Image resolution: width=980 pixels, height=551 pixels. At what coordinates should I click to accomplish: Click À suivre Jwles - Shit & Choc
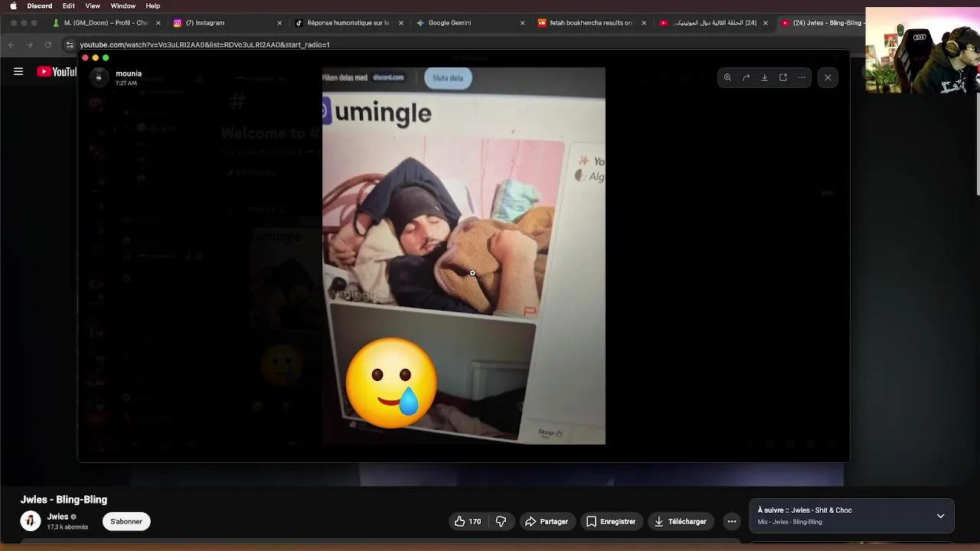tap(805, 510)
